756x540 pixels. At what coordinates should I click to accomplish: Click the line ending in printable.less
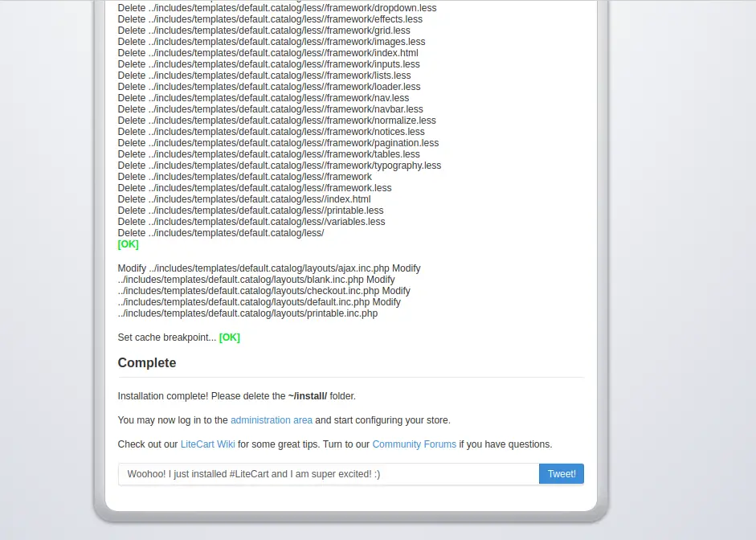pos(251,211)
